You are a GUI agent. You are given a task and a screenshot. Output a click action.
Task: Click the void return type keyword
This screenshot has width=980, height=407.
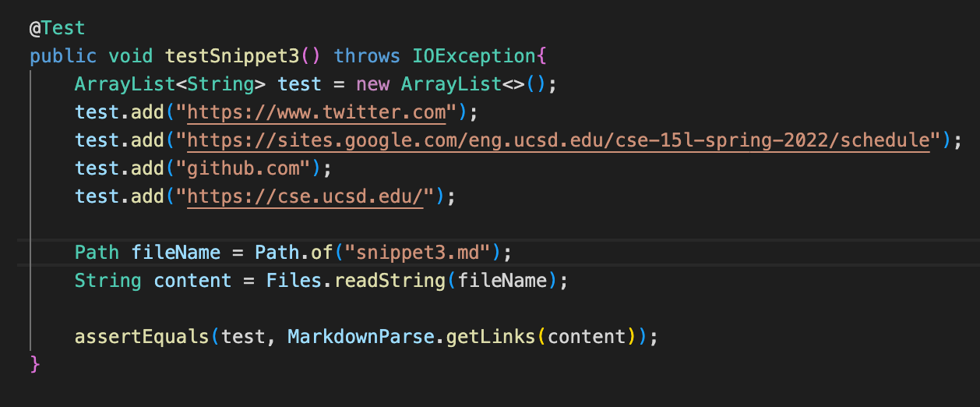[x=131, y=56]
